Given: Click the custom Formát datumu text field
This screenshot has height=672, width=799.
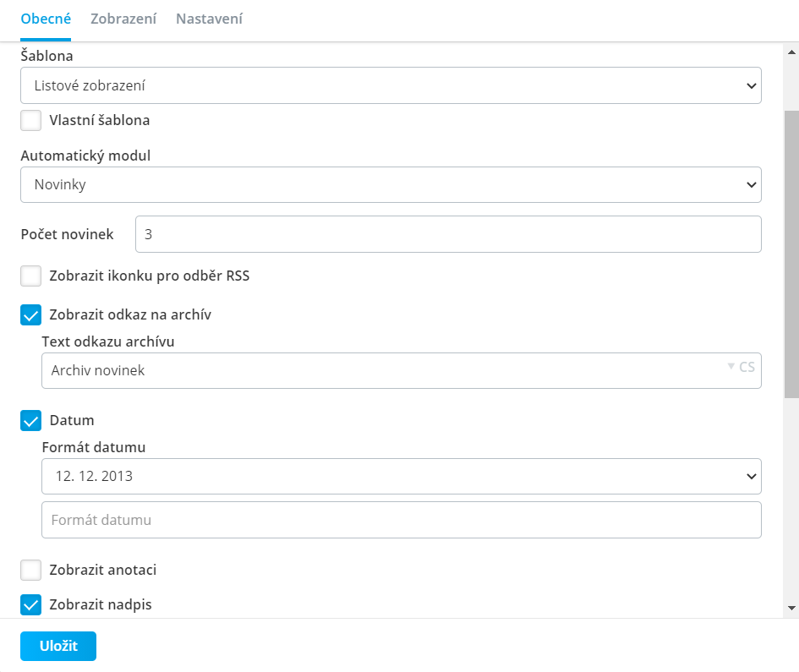Looking at the screenshot, I should point(402,520).
